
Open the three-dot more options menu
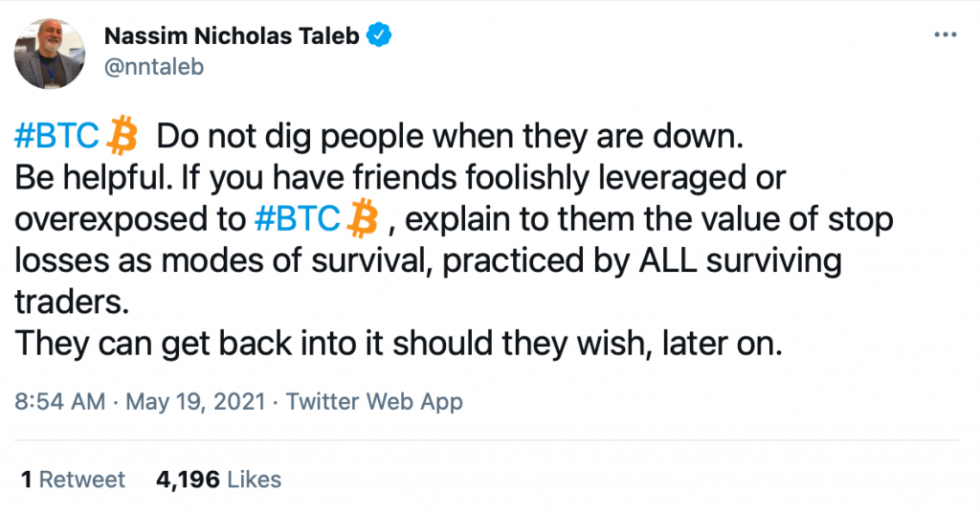point(945,35)
